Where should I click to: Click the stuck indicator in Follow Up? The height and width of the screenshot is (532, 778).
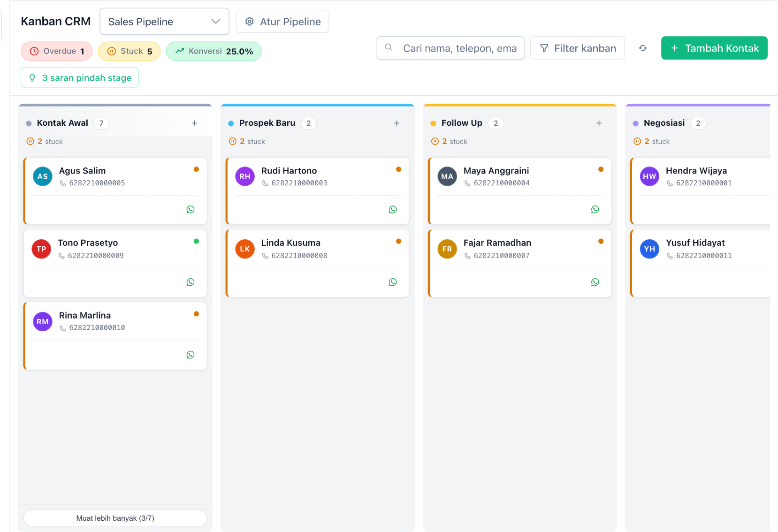(449, 141)
